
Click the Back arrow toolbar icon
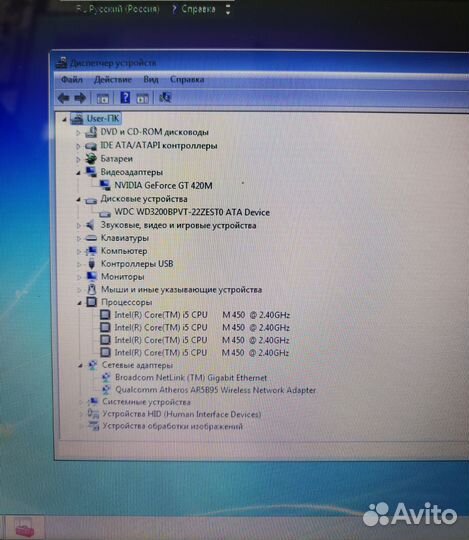pos(63,98)
